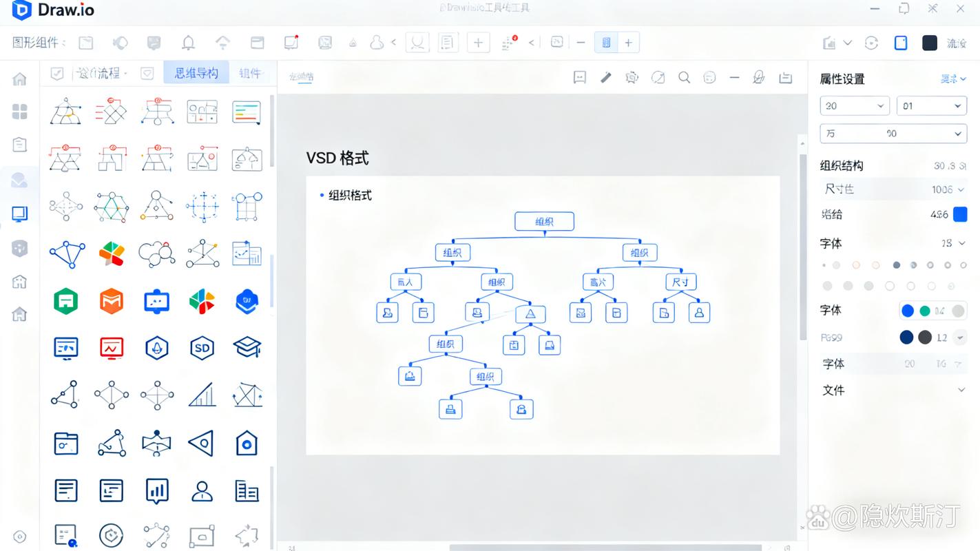The image size is (980, 551).
Task: Click the plus box button in top toolbar
Action: 478,43
